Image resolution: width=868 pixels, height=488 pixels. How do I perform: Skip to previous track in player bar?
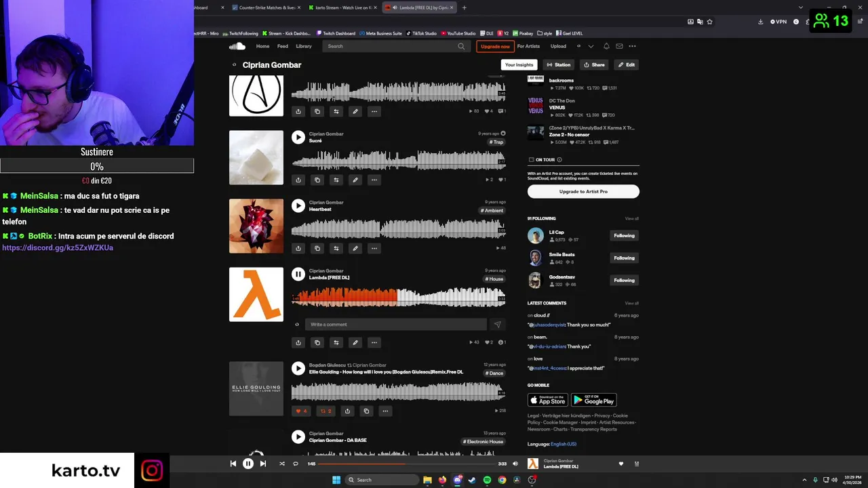(x=233, y=464)
